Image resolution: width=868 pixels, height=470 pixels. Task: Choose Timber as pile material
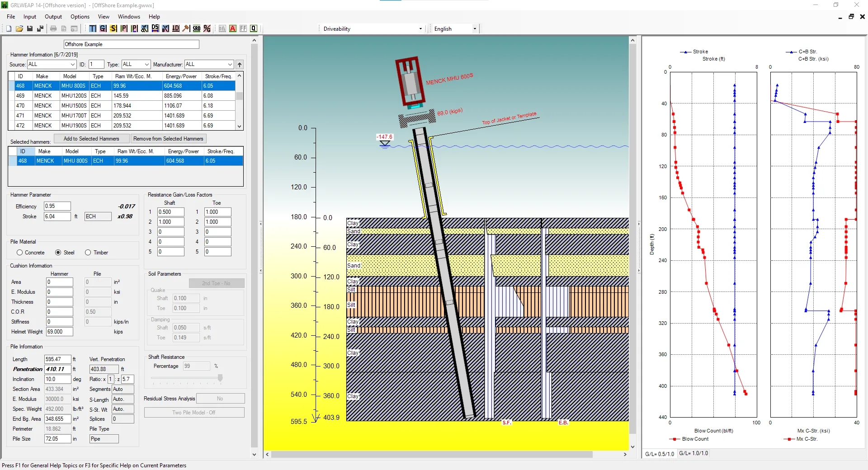pos(88,253)
